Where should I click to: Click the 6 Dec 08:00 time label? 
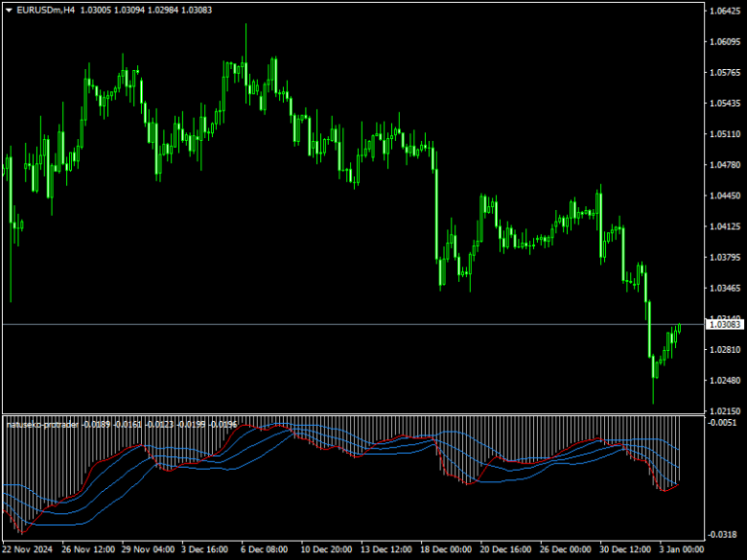click(x=265, y=549)
